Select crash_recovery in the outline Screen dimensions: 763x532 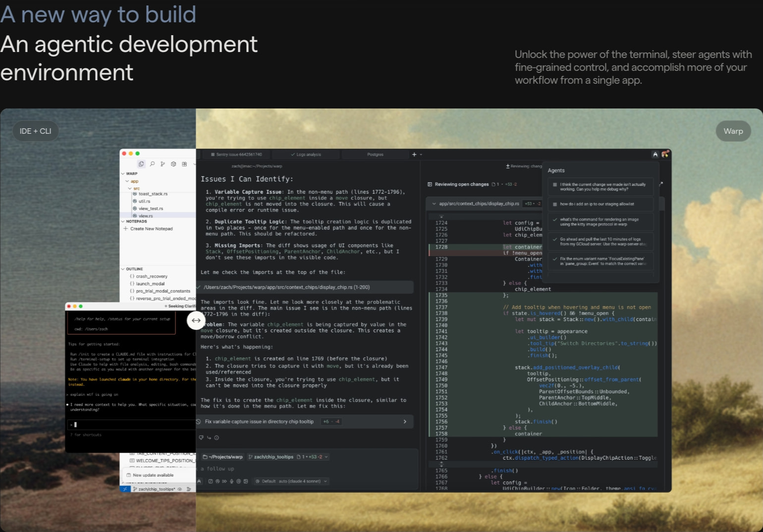152,276
